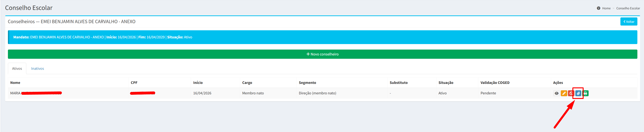
Task: Click the Validação COGED column header
Action: pos(495,83)
